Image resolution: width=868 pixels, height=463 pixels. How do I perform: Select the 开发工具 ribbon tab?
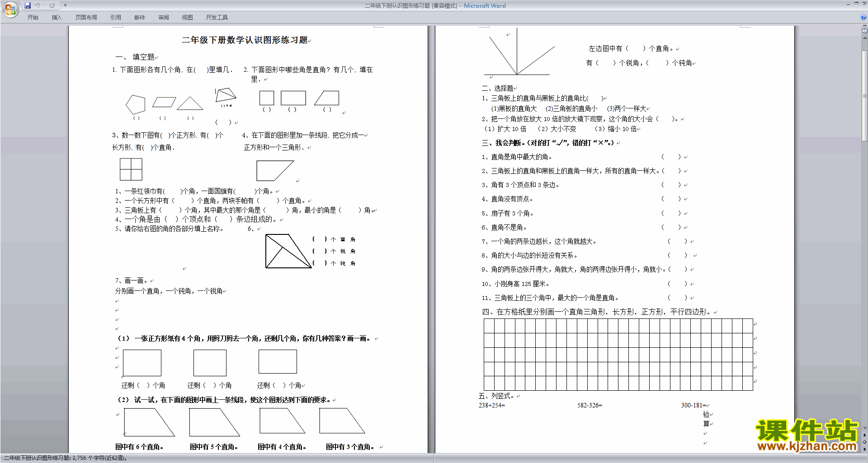pos(217,17)
